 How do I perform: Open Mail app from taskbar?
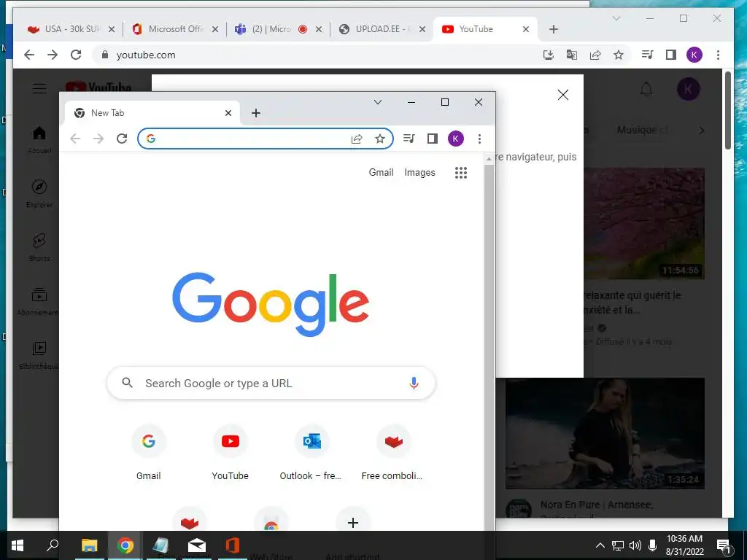[x=197, y=545]
